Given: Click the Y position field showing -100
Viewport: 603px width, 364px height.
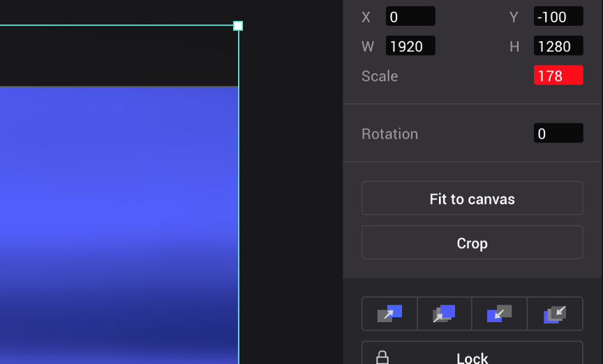Looking at the screenshot, I should (x=558, y=17).
